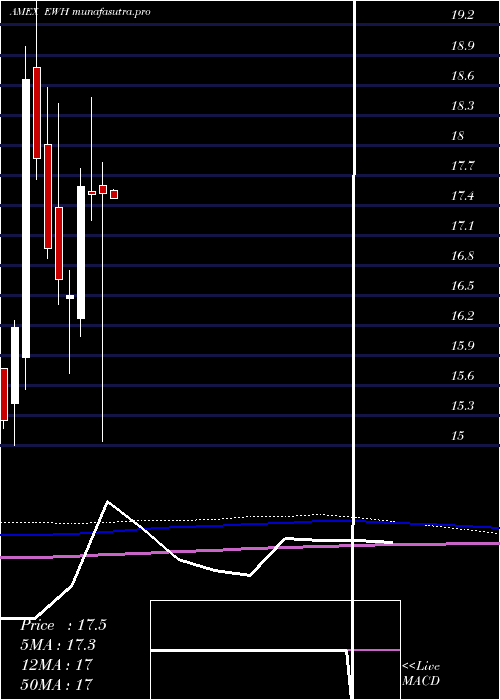Click the 15.3 price axis label
This screenshot has width=500, height=700.
coord(462,406)
